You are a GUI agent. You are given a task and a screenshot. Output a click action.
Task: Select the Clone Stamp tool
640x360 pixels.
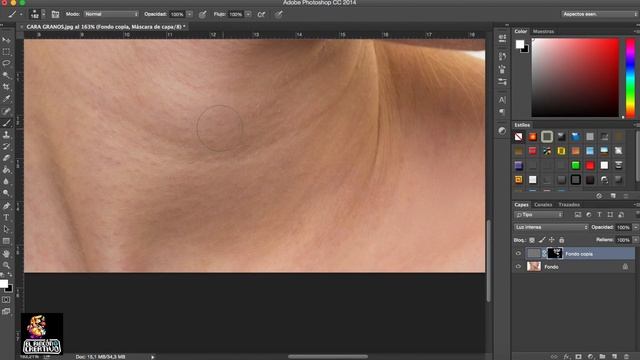click(6, 135)
